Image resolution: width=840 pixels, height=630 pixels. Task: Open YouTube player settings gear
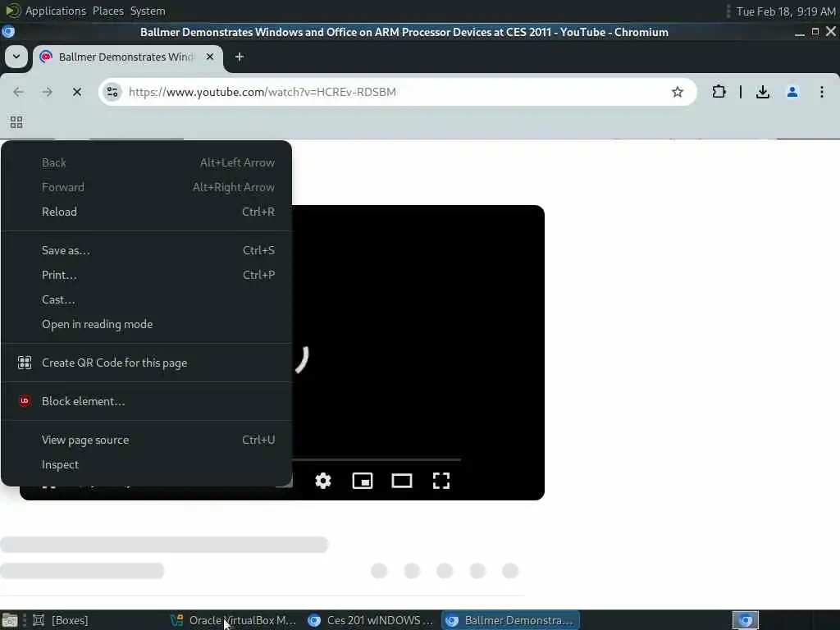point(323,481)
